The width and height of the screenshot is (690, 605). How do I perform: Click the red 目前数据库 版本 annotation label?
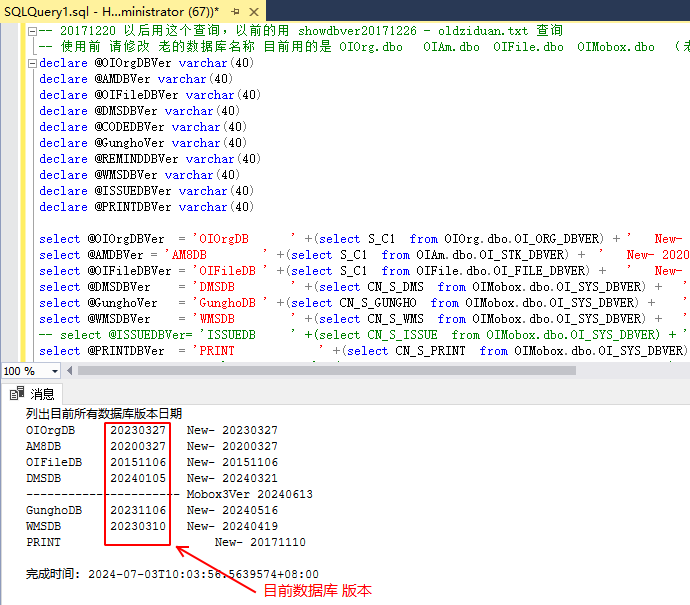[317, 591]
